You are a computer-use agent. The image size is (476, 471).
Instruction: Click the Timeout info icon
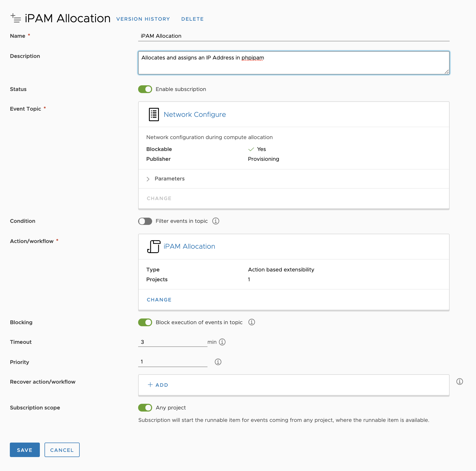(222, 342)
